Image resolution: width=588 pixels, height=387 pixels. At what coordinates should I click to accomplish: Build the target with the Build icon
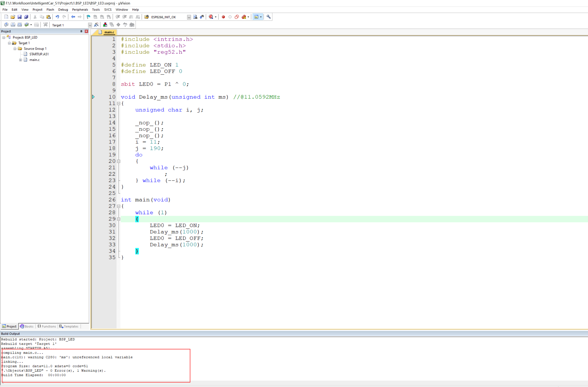13,25
